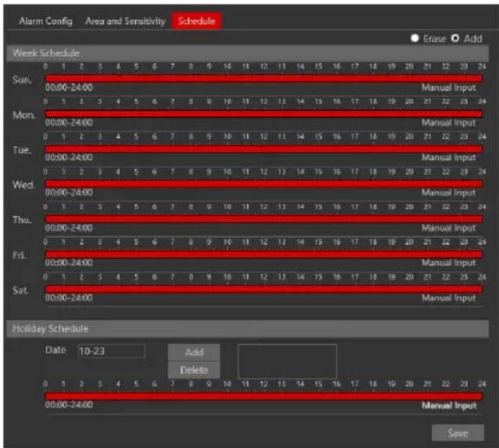
Task: Click the holiday red schedule bar
Action: 264,396
